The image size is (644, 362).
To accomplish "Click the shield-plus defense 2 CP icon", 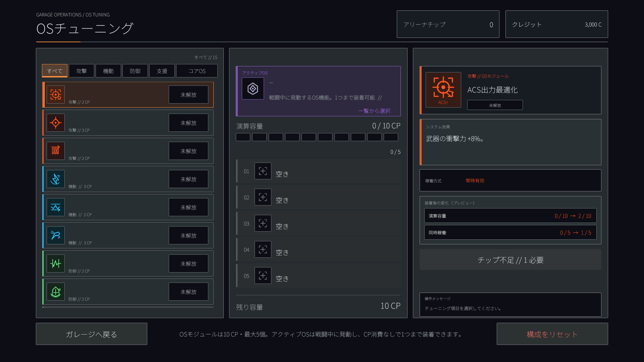I will point(56,292).
